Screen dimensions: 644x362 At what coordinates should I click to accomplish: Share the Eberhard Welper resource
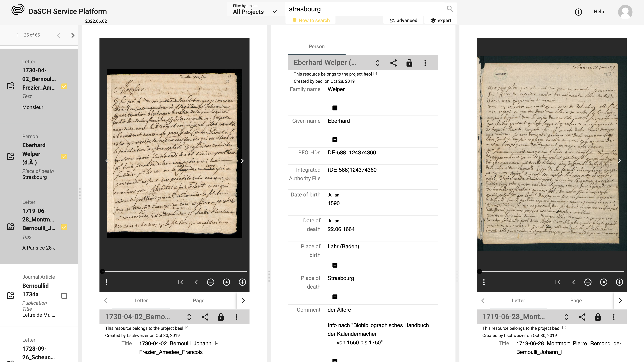(x=393, y=63)
